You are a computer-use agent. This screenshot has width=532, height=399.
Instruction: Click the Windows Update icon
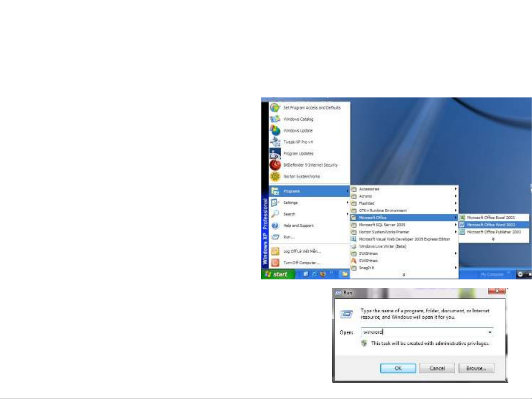[275, 131]
